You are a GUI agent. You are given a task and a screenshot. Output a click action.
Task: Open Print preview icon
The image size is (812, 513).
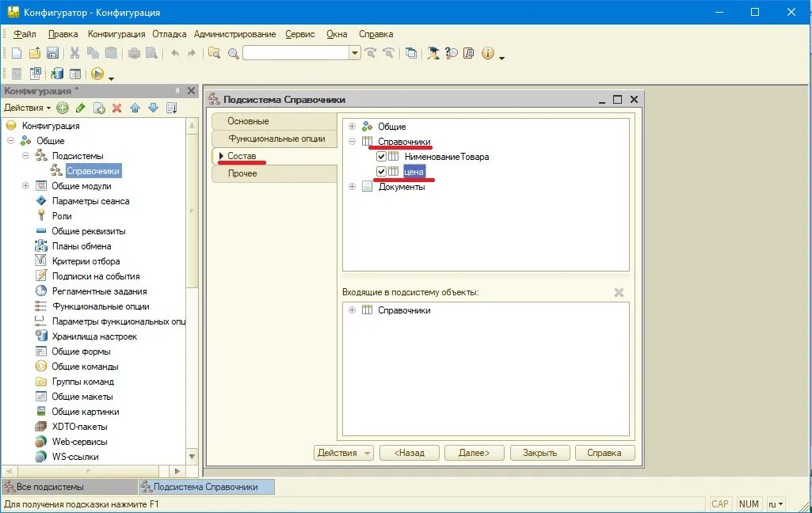(x=152, y=53)
